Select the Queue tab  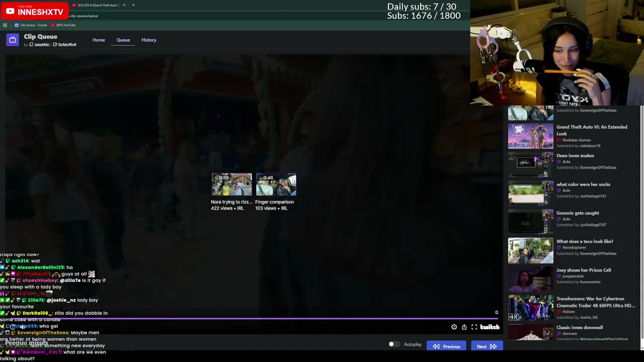123,40
